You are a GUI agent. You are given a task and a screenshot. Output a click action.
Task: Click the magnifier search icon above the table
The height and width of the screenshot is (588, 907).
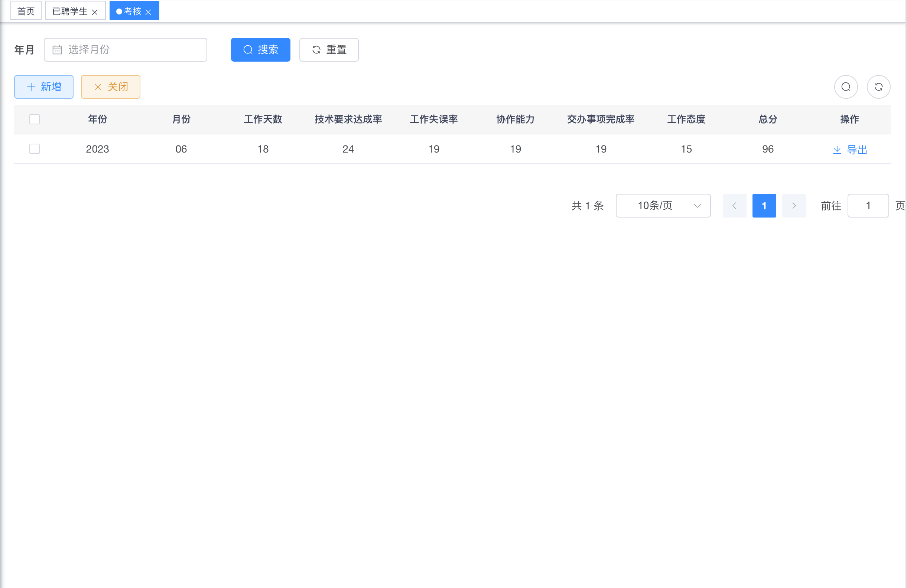846,87
